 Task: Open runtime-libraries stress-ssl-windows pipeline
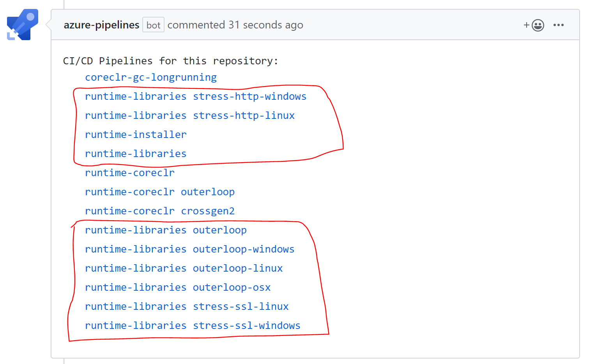click(193, 325)
